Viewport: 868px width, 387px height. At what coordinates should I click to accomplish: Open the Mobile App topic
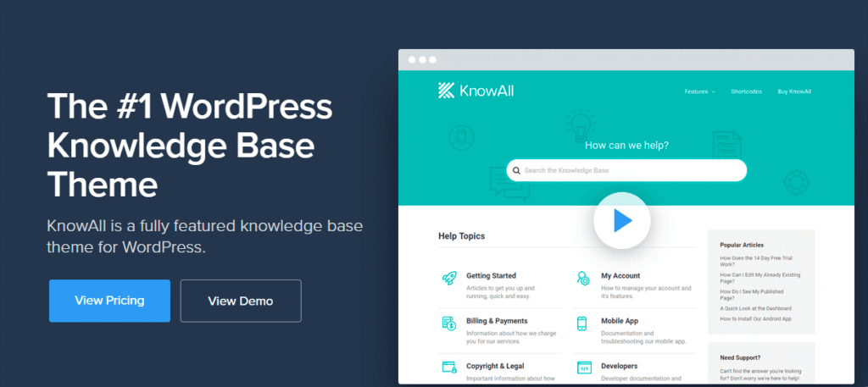[x=620, y=321]
